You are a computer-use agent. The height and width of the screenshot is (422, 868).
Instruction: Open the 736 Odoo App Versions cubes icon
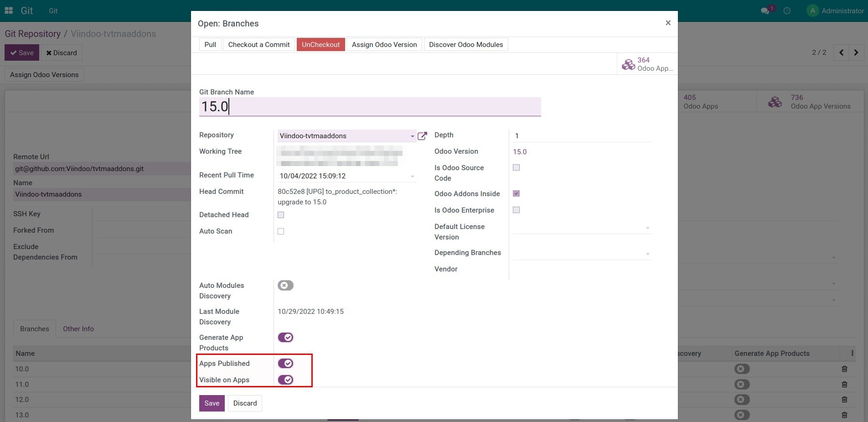pos(775,102)
